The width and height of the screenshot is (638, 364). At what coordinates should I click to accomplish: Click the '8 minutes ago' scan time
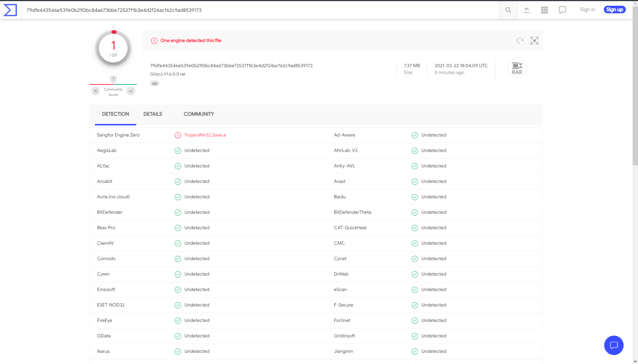click(x=449, y=73)
